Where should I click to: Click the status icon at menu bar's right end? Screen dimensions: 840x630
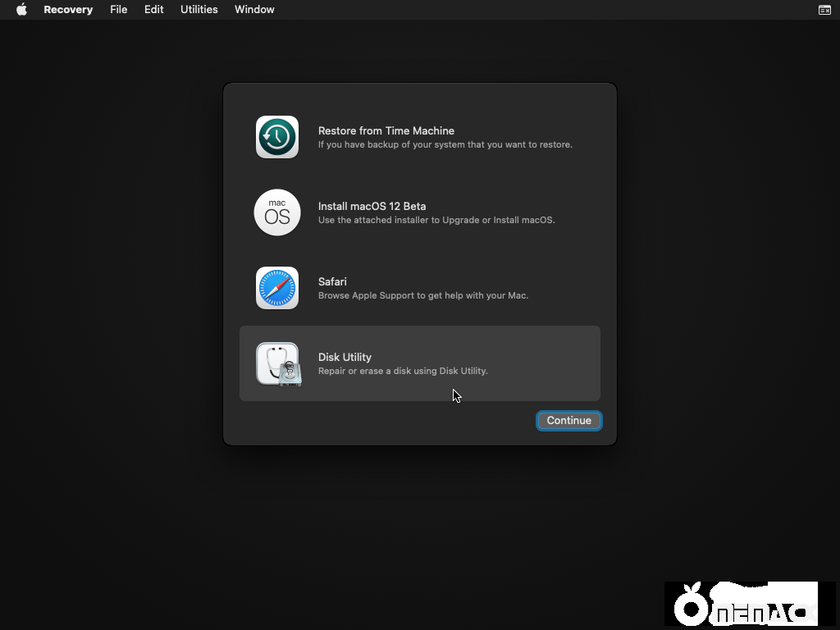point(824,10)
